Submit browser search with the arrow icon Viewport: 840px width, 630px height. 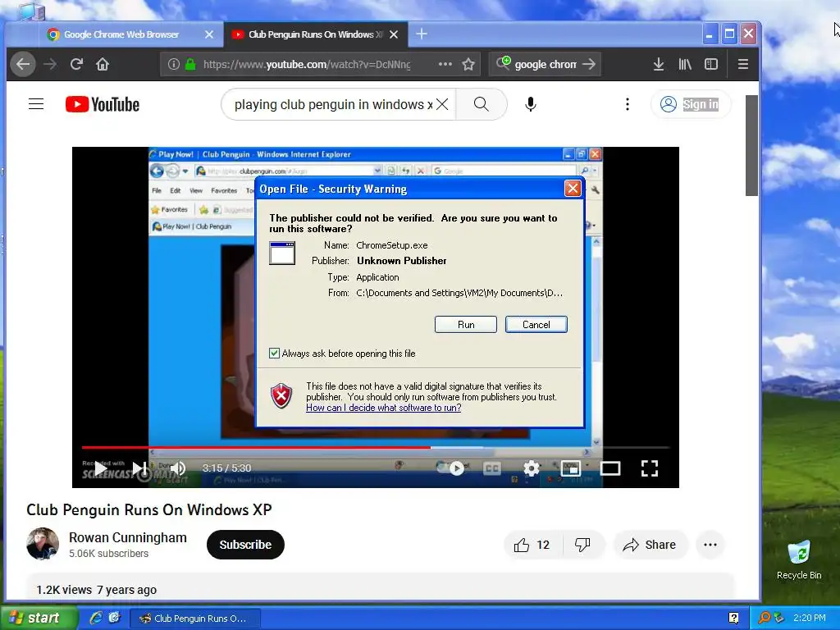pyautogui.click(x=589, y=64)
